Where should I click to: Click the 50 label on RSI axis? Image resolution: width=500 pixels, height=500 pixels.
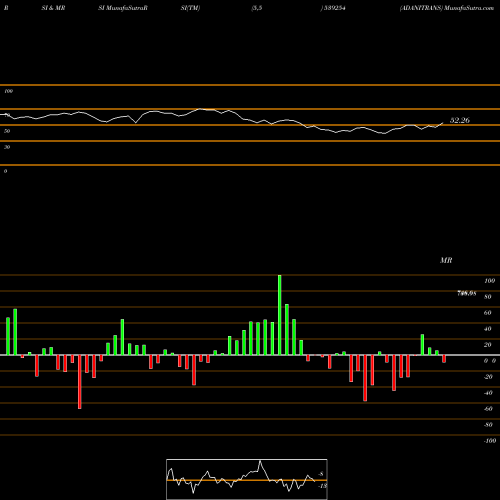tap(7, 131)
